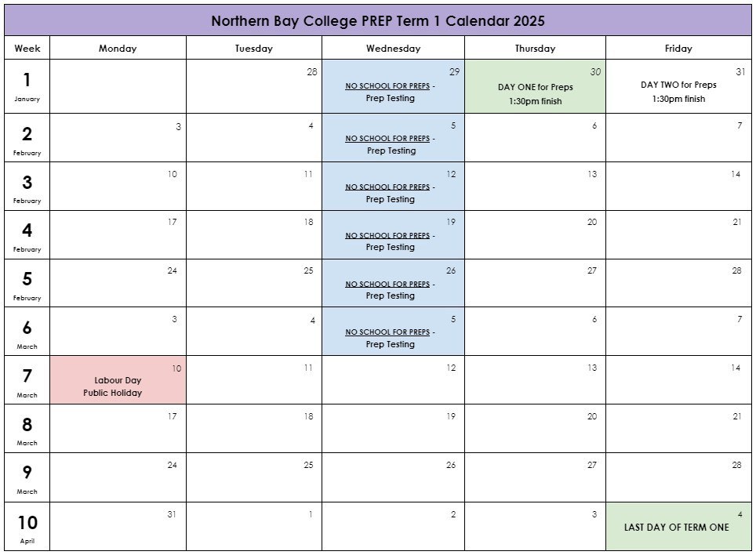Click the Monday column header
The width and height of the screenshot is (756, 555).
click(x=118, y=49)
